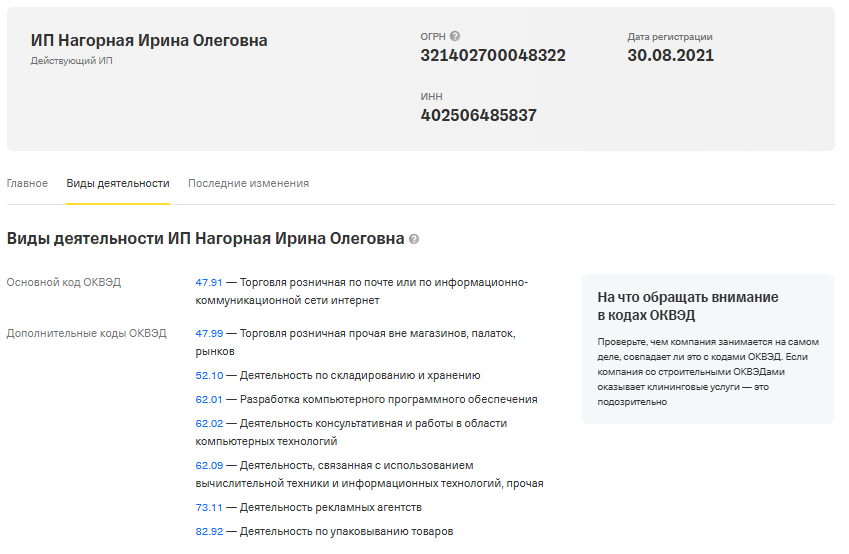
Task: Open the OKVED code 62.09 link
Action: 209,466
